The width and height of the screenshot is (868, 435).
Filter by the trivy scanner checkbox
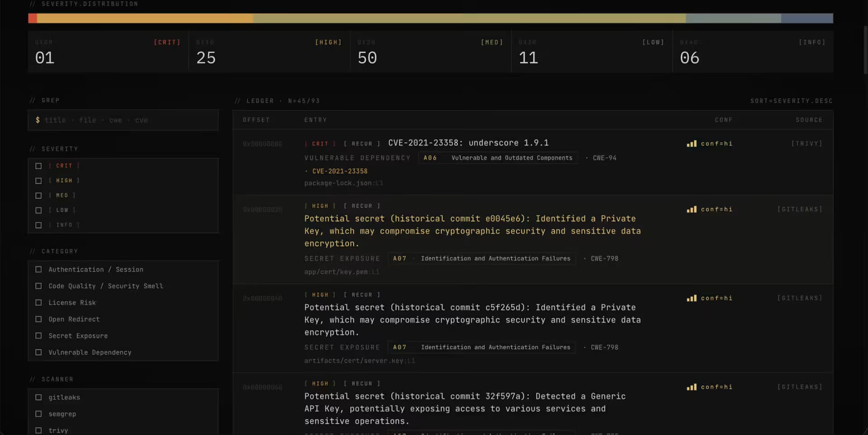(x=38, y=430)
